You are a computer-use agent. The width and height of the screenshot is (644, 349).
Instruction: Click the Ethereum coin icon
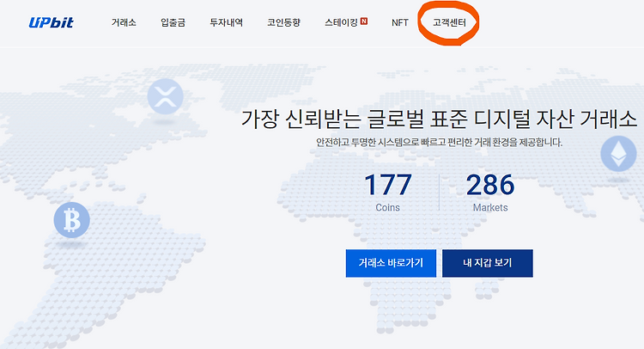coord(618,154)
